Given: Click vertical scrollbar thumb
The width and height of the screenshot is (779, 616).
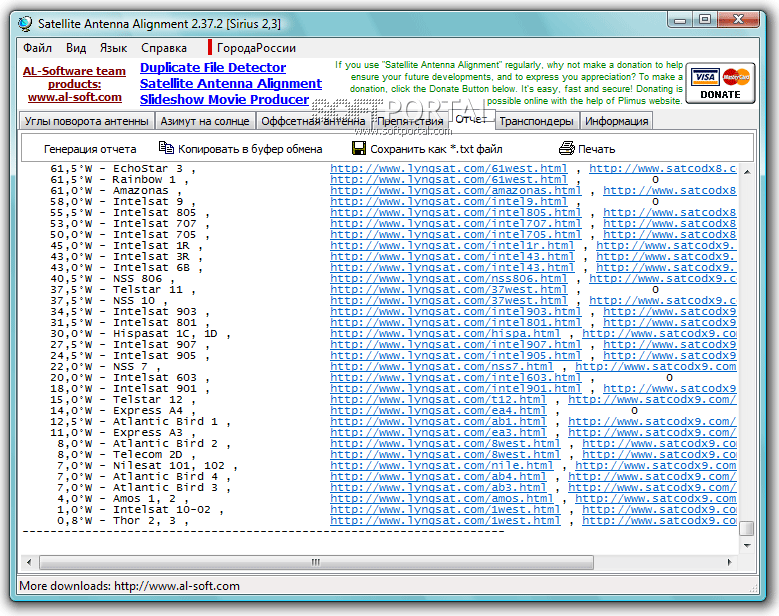Looking at the screenshot, I should (747, 528).
